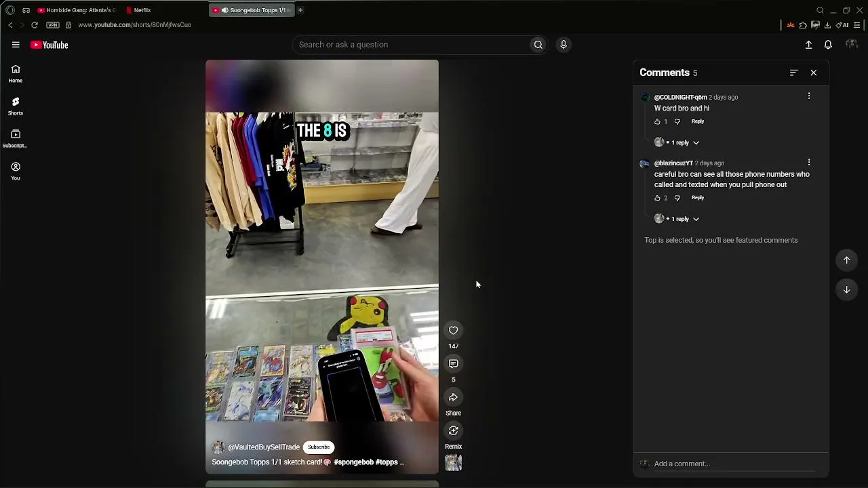Open comment sort order menu
This screenshot has width=868, height=488.
pyautogui.click(x=793, y=73)
